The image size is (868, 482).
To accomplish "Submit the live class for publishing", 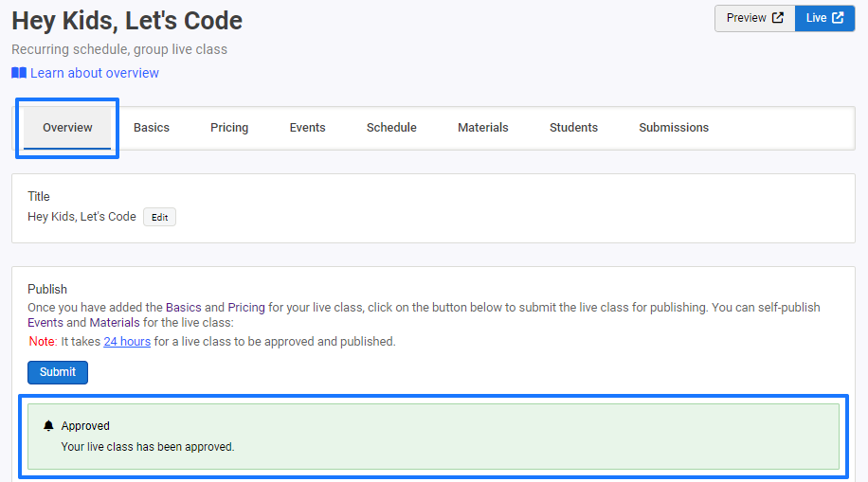I will tap(58, 372).
